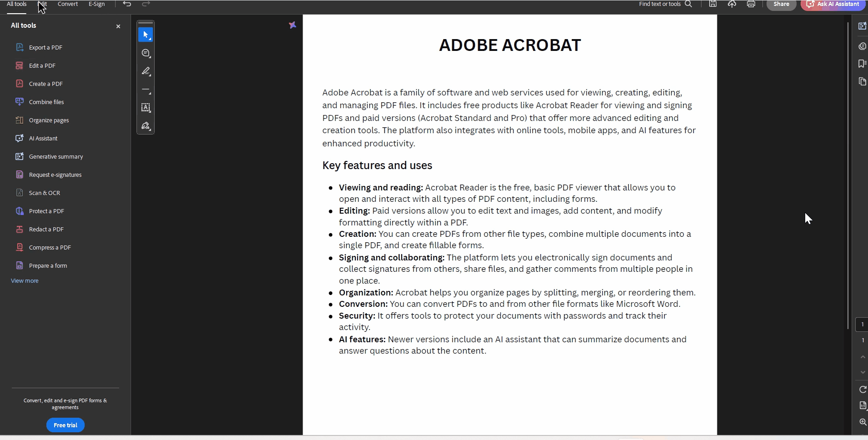Click the bold 'AI features:' bullet text

362,340
